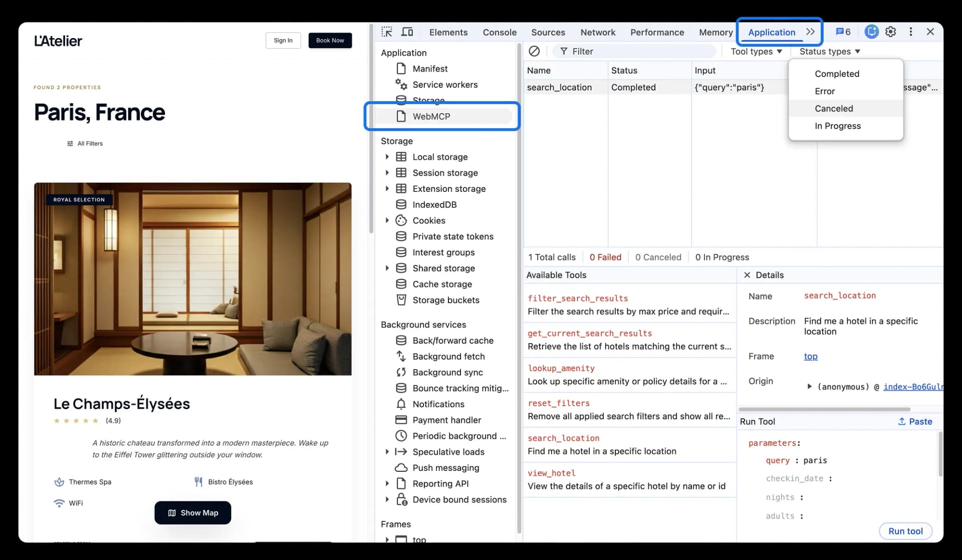Click the Local storage grid icon
962x560 pixels.
point(401,157)
